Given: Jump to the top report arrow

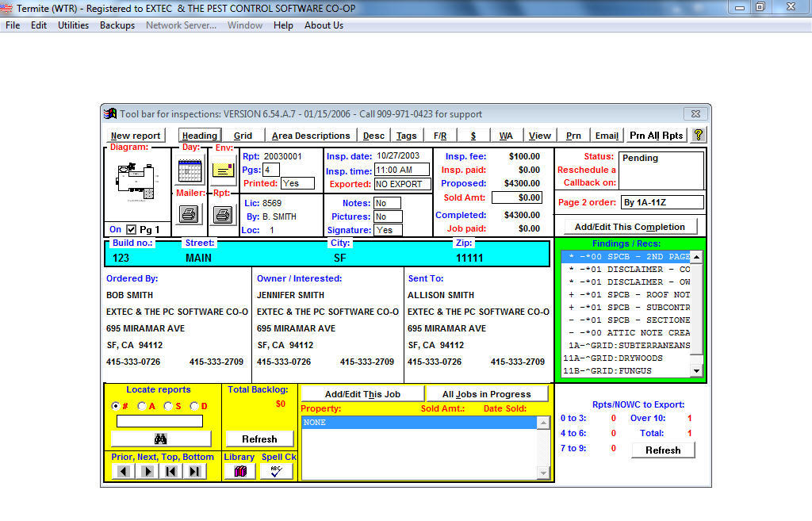Looking at the screenshot, I should [171, 471].
